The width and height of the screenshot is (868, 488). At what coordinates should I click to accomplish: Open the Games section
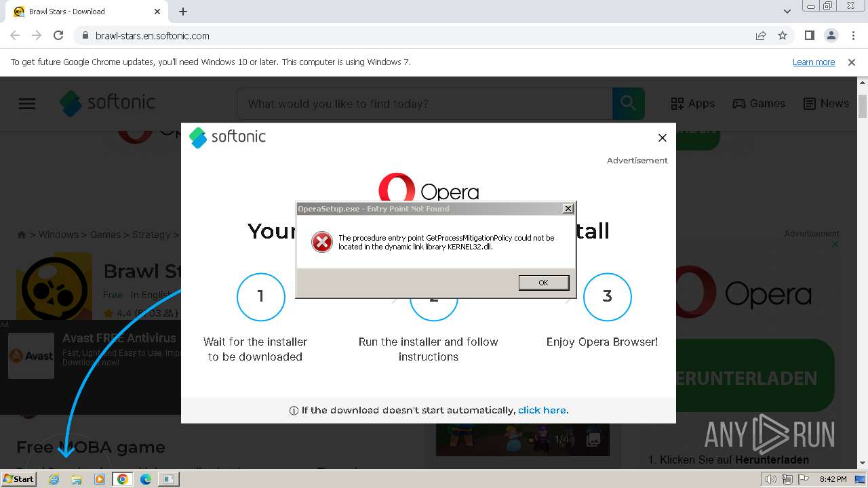pos(759,104)
